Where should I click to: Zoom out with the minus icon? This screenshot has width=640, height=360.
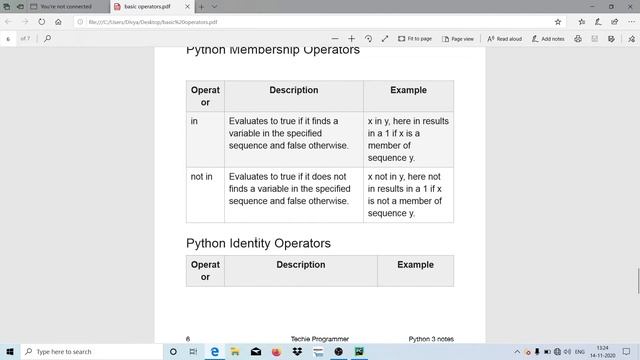tap(335, 39)
